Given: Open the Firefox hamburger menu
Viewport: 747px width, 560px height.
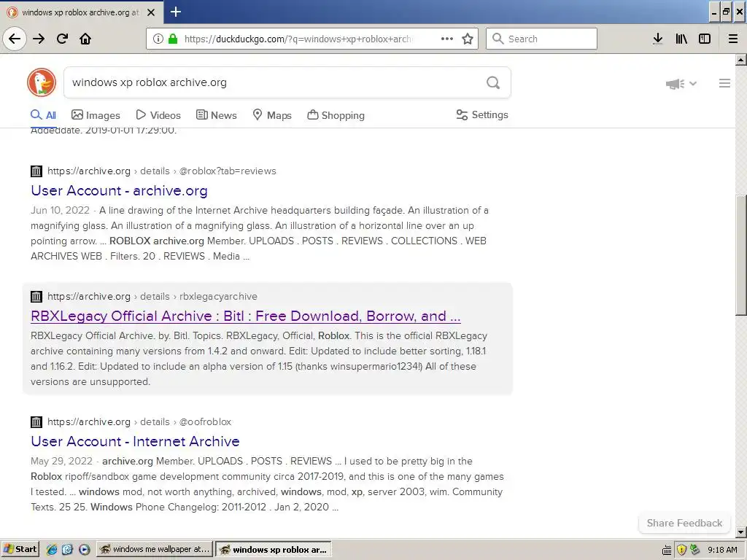Looking at the screenshot, I should tap(733, 39).
